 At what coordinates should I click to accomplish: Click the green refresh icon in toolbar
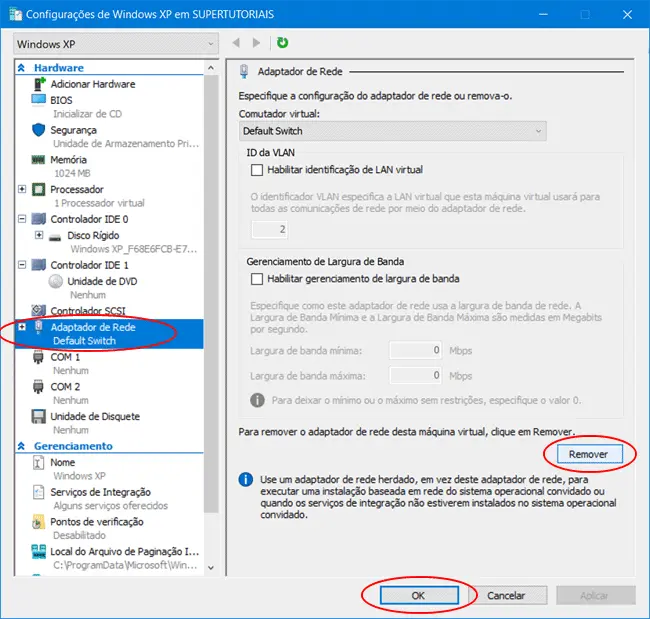282,43
